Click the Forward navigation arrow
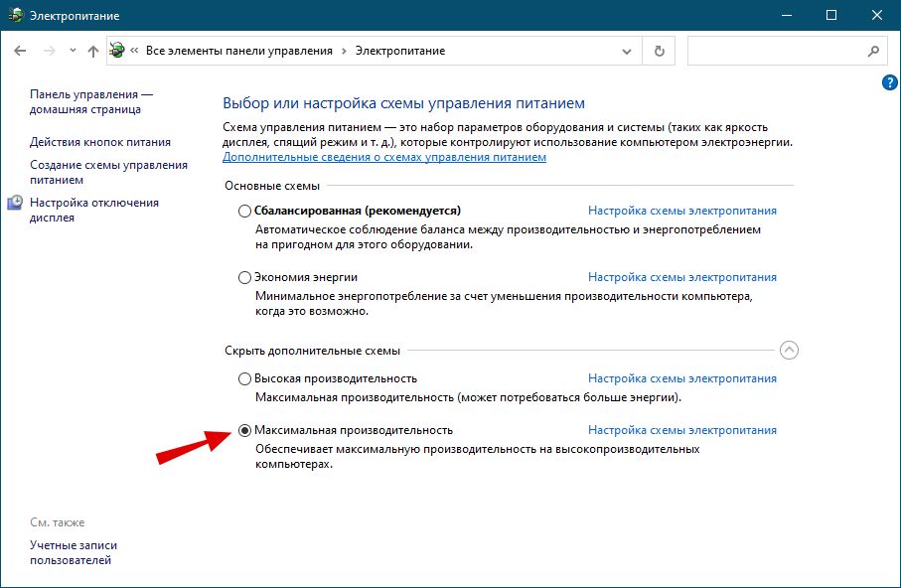901x588 pixels. [48, 51]
